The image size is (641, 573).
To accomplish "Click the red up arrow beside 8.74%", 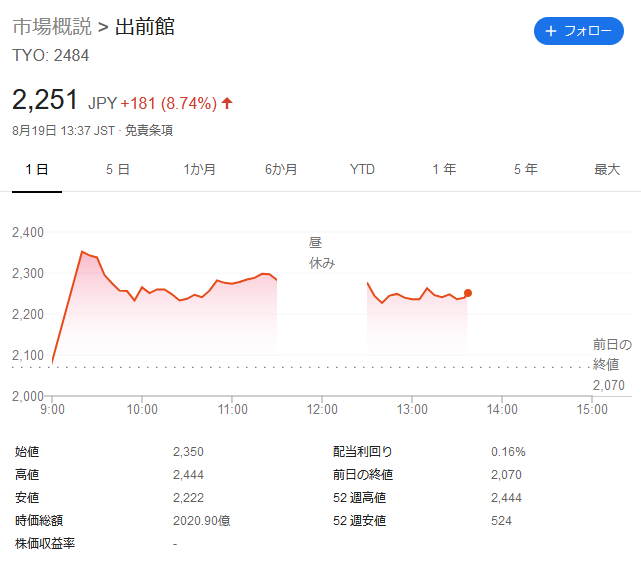I will click(x=227, y=103).
